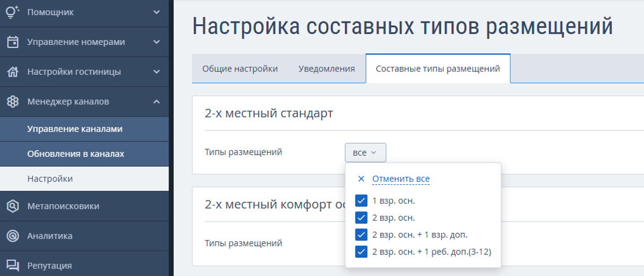Click Типы размещений label under 2-х местный стандарт
Image resolution: width=644 pixels, height=276 pixels.
tap(243, 152)
